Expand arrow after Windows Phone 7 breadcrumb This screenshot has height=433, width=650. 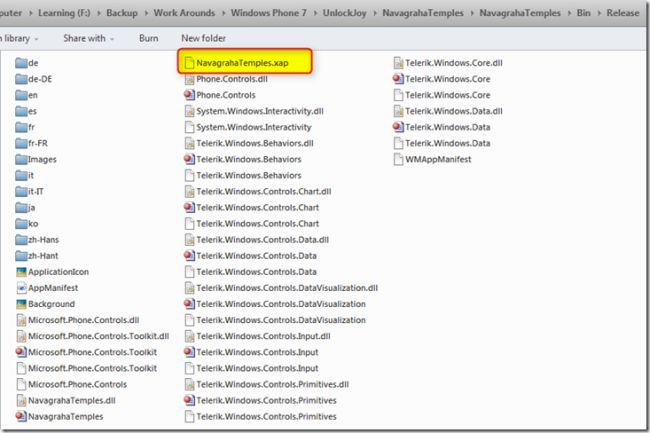315,13
